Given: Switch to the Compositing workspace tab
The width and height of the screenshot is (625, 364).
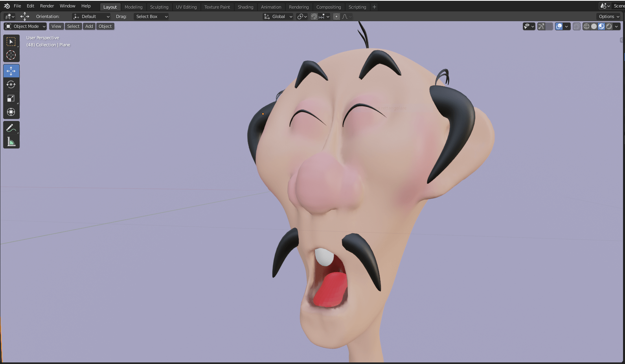Looking at the screenshot, I should 329,7.
